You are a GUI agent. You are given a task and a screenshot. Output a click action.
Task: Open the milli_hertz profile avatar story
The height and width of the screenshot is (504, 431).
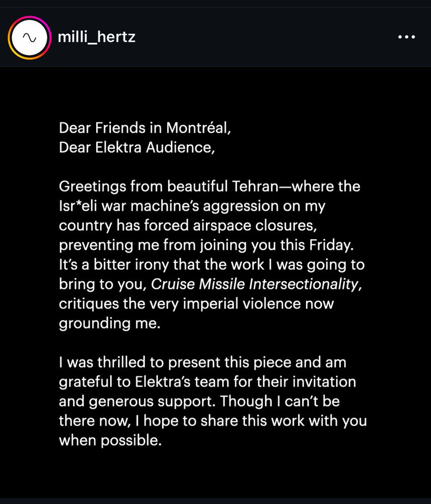pos(30,38)
